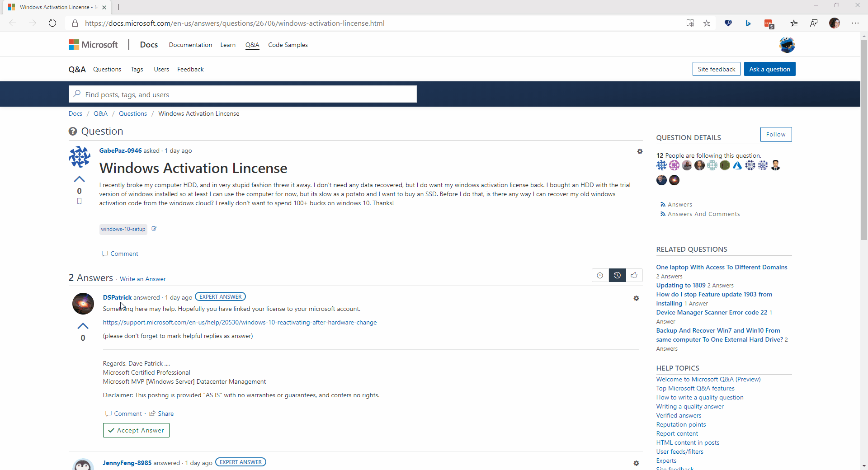This screenshot has width=868, height=470.
Task: Open gear options on DSPatrick's answer
Action: [x=636, y=298]
